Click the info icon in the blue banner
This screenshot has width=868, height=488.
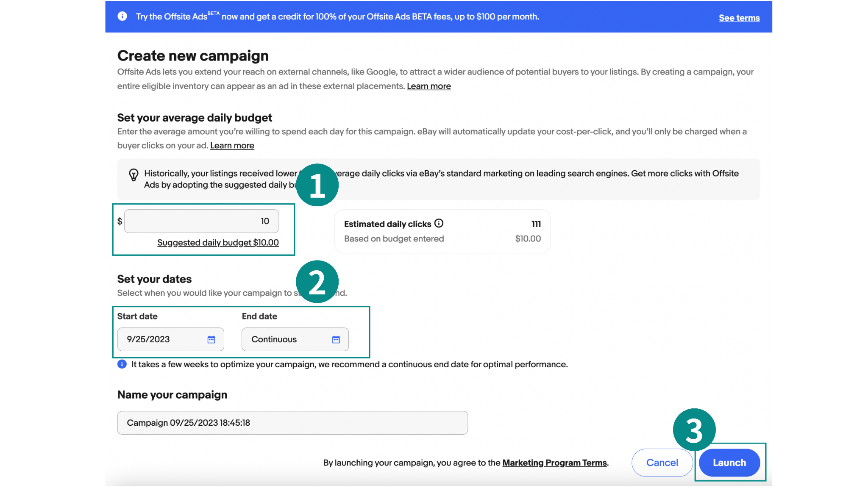point(122,17)
